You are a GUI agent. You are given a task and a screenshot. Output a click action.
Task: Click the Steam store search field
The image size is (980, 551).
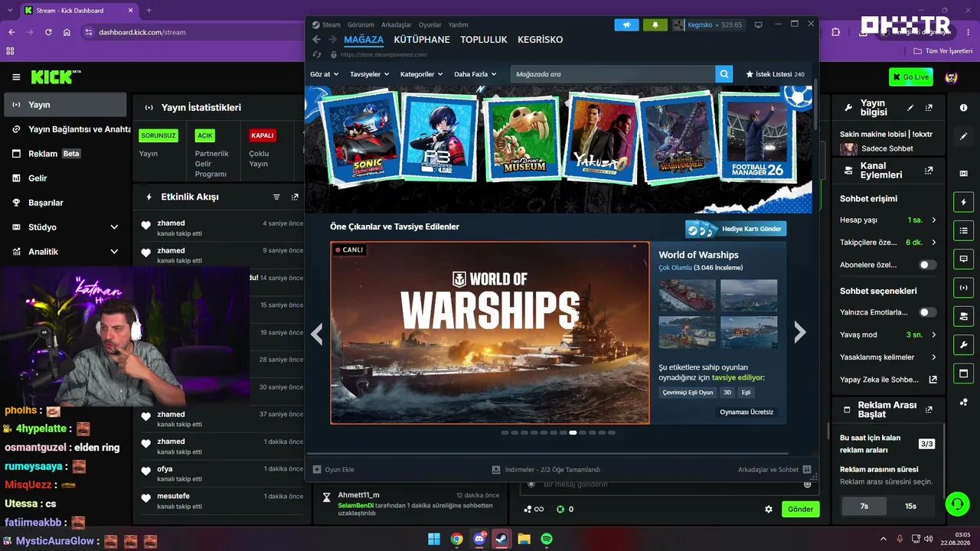(x=613, y=74)
